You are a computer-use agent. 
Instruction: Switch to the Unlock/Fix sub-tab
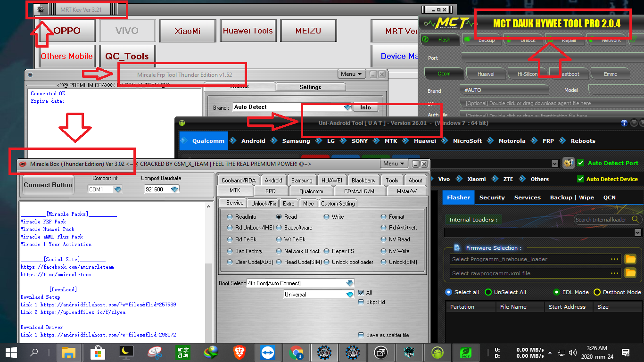(x=264, y=203)
